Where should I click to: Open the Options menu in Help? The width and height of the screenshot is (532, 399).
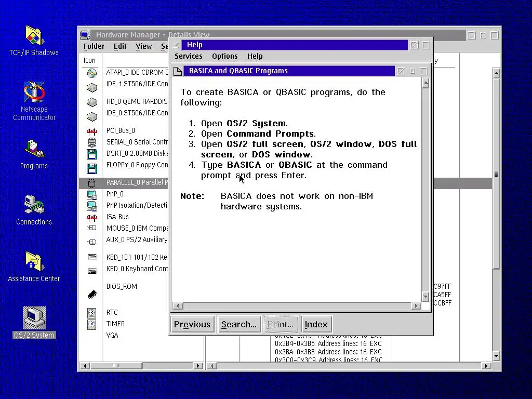coord(224,56)
